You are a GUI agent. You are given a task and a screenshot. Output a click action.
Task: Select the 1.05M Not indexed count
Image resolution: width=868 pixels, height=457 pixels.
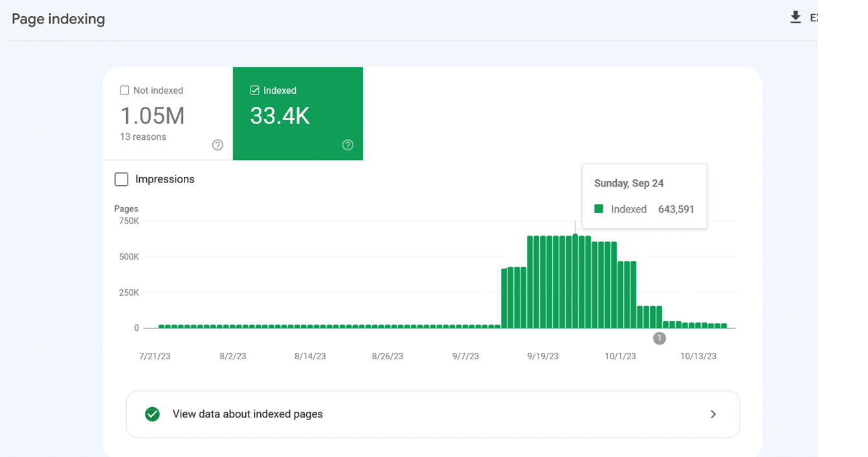(x=153, y=116)
